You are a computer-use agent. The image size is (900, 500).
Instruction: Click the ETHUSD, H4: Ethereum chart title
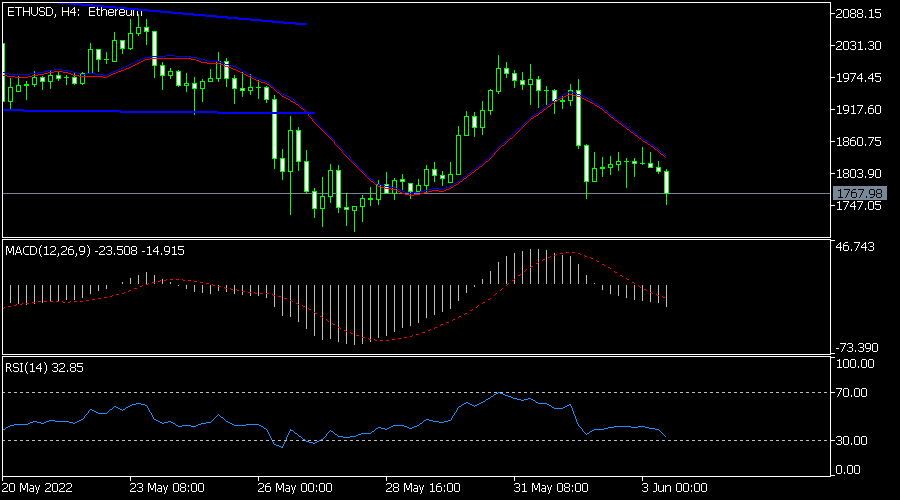tap(74, 11)
